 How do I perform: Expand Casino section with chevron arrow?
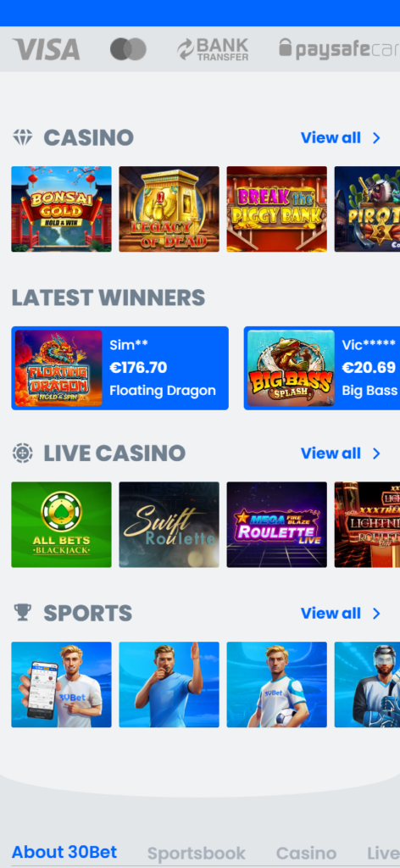pyautogui.click(x=377, y=138)
